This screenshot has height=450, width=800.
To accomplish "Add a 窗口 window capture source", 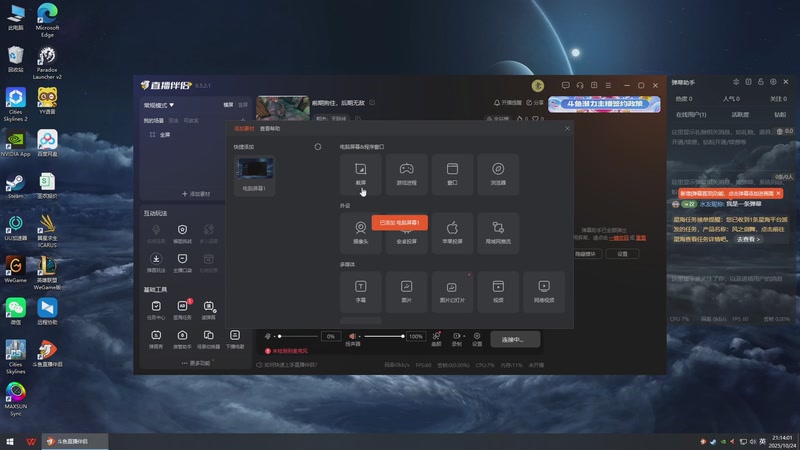I will (x=452, y=174).
